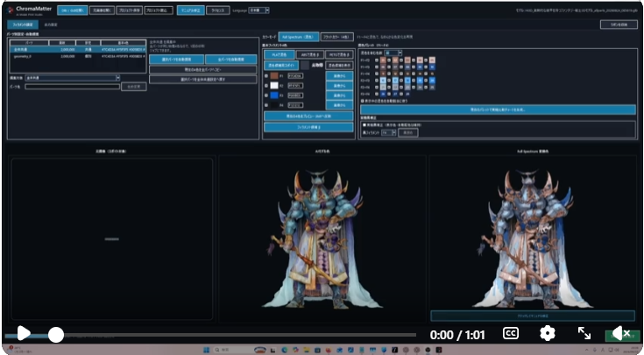Toggle the checkbox beside filament F3
Image resolution: width=644 pixels, height=355 pixels.
(266, 96)
